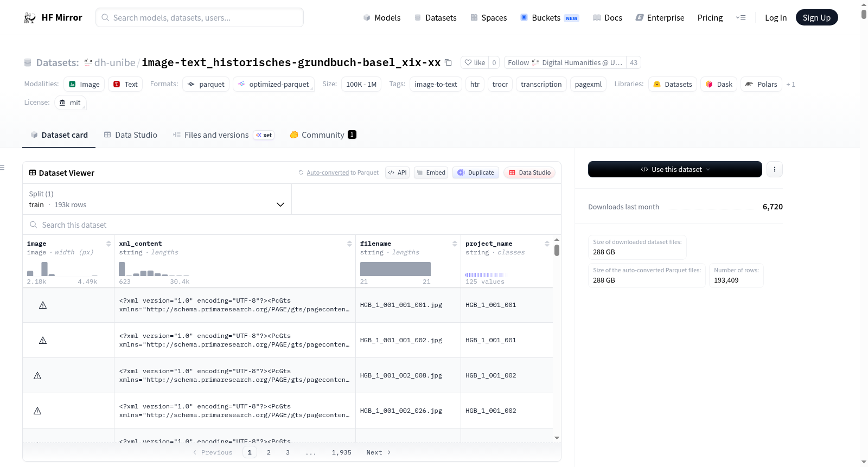Open the dh-unibe owner link
This screenshot has height=467, width=868.
tap(114, 62)
